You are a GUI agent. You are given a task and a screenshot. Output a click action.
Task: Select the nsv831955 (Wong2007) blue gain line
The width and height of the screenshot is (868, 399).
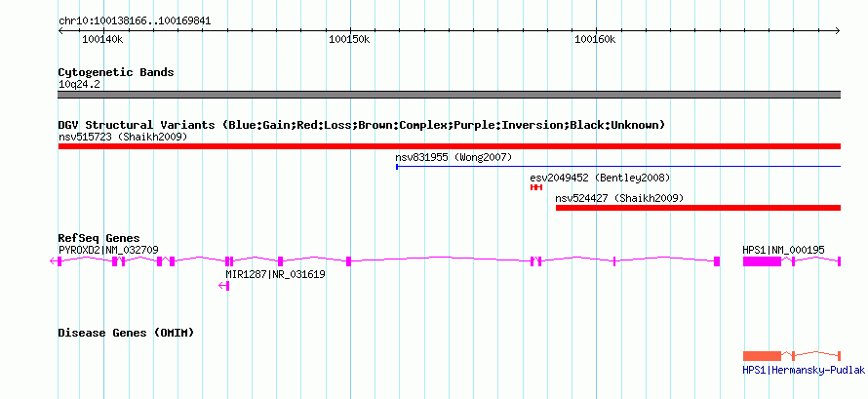point(618,166)
